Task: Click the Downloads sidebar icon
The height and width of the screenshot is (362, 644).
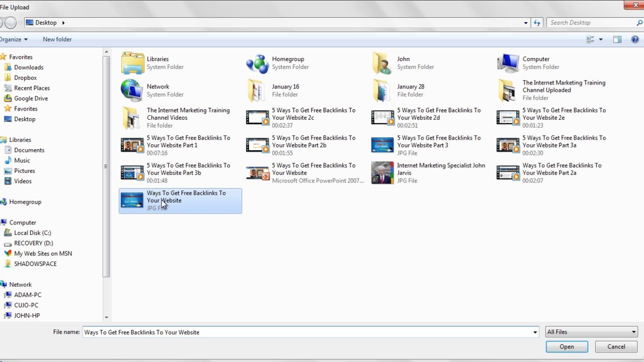Action: coord(8,67)
